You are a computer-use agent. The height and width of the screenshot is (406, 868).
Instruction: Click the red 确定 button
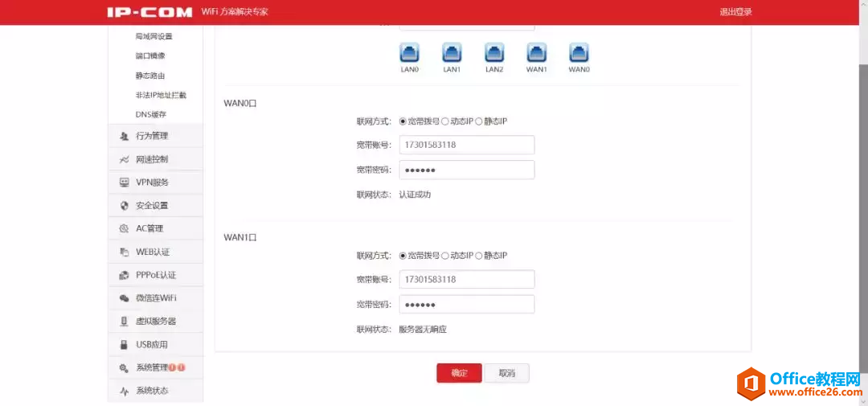point(459,373)
